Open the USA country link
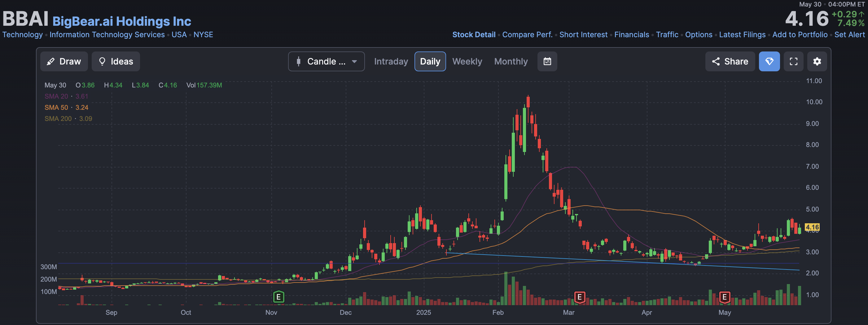The width and height of the screenshot is (868, 325). coord(179,35)
